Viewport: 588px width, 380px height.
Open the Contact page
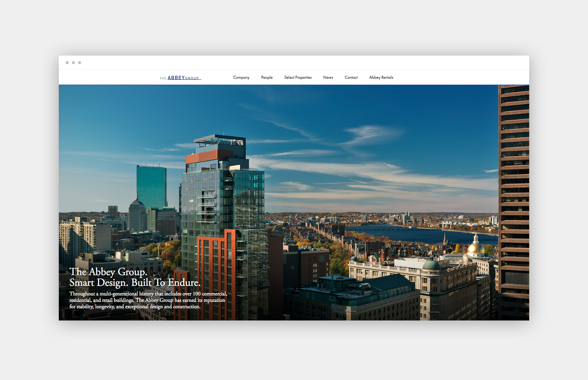tap(351, 78)
